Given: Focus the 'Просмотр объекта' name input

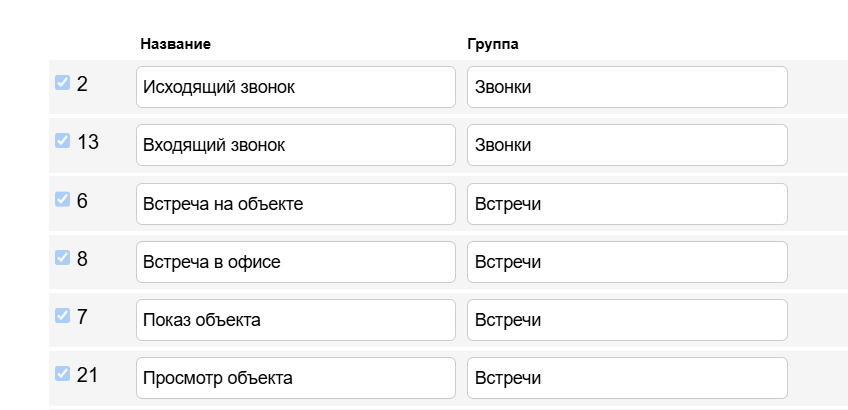Looking at the screenshot, I should pyautogui.click(x=295, y=378).
